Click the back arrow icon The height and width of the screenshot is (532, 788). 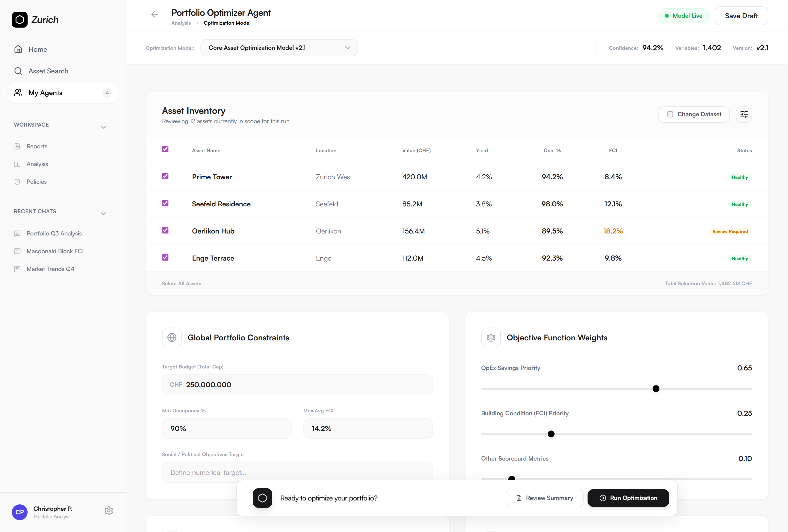tap(155, 14)
